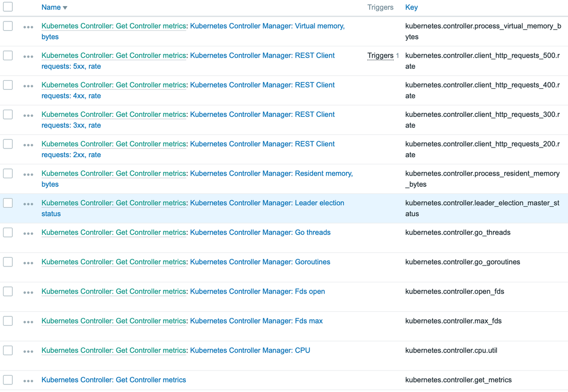Check the REST Client requests 3xx checkbox
Screen dimensions: 568x392
tap(8, 114)
